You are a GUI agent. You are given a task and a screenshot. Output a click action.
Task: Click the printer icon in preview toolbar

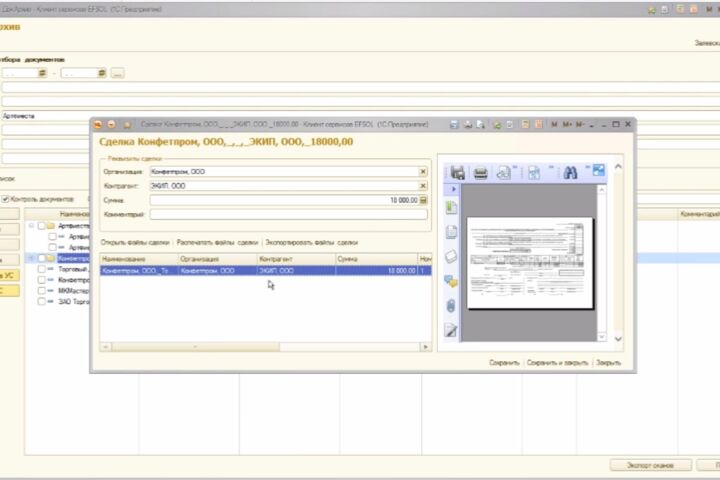coord(480,173)
